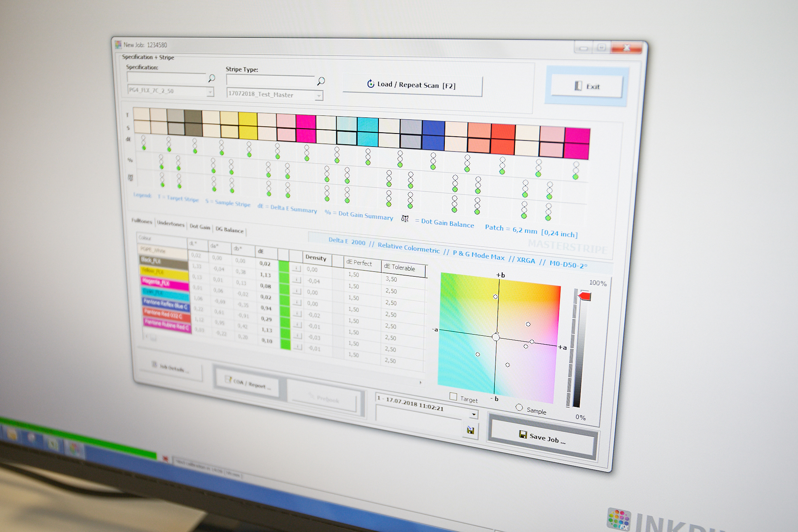Click the 3,50 dE Tolerable value
The image size is (798, 532).
coord(391,279)
